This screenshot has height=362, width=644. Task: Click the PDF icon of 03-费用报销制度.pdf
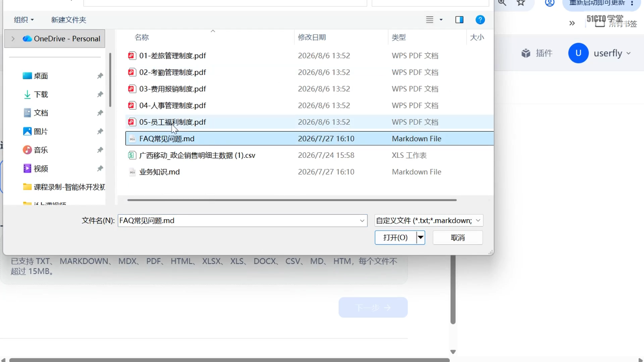132,89
